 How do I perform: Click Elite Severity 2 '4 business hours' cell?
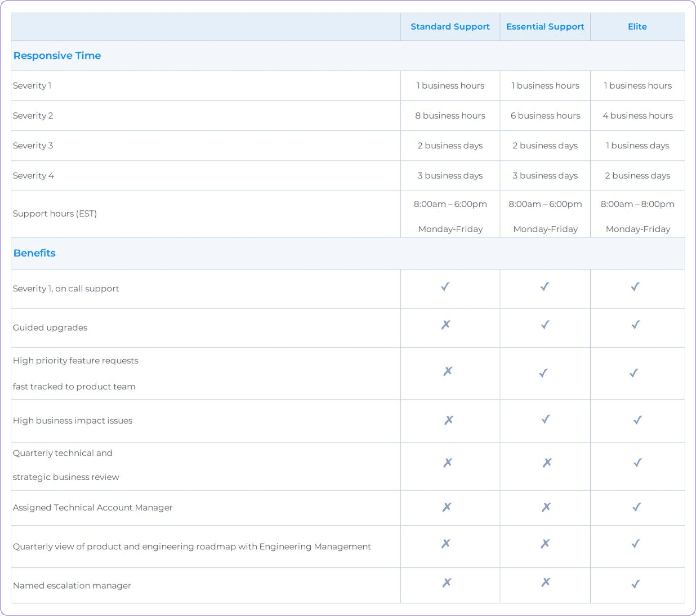pos(638,116)
